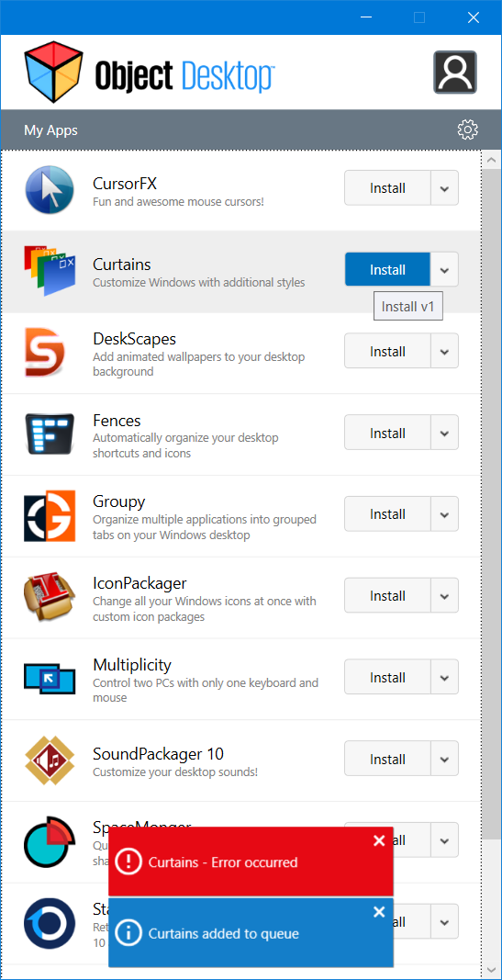This screenshot has width=502, height=980.
Task: Install Multiplicity
Action: [387, 678]
